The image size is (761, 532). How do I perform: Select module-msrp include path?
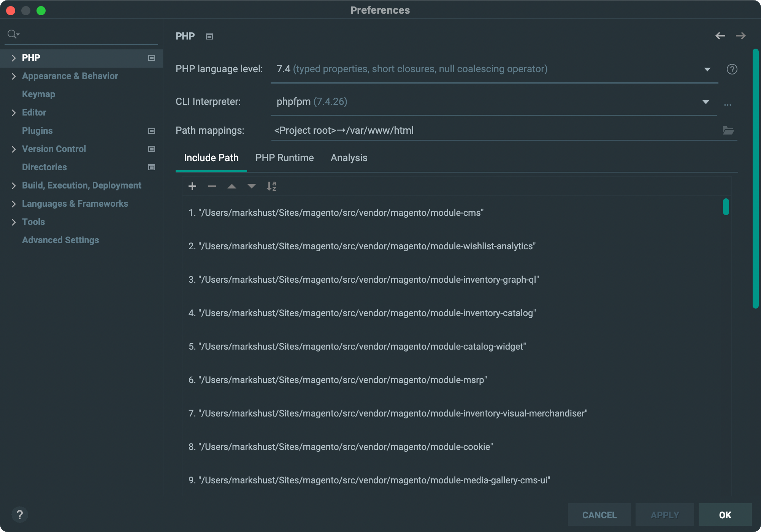point(338,380)
